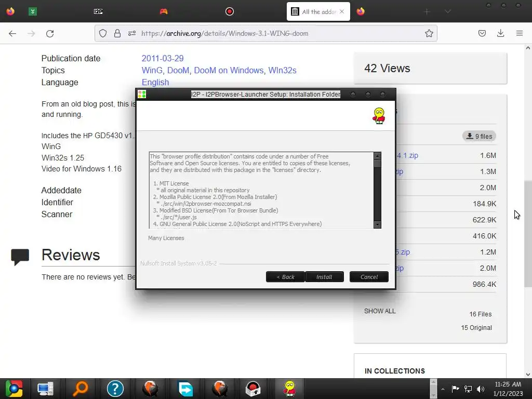Open the network tray icon
The width and height of the screenshot is (532, 399).
coord(468,389)
